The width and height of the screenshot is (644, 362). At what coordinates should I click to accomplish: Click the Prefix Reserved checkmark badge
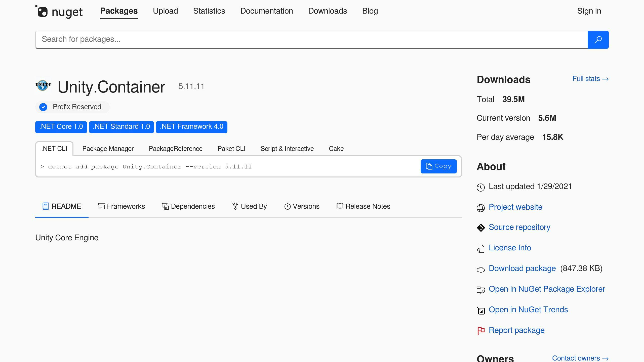pos(43,107)
